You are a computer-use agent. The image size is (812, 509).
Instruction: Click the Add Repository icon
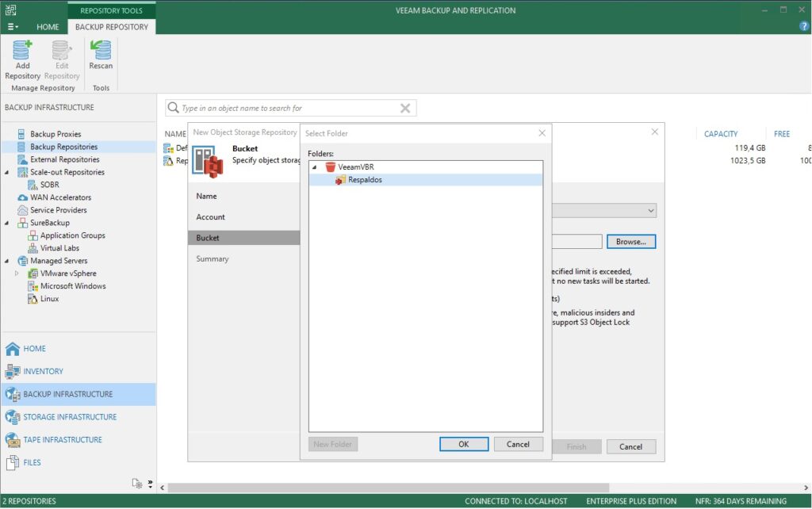click(x=22, y=50)
